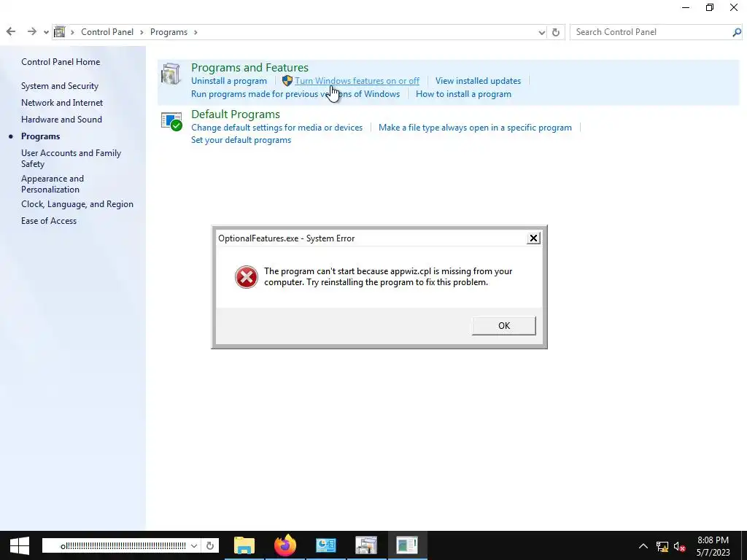Click the shield icon beside Turn Windows features
747x560 pixels.
[x=287, y=81]
